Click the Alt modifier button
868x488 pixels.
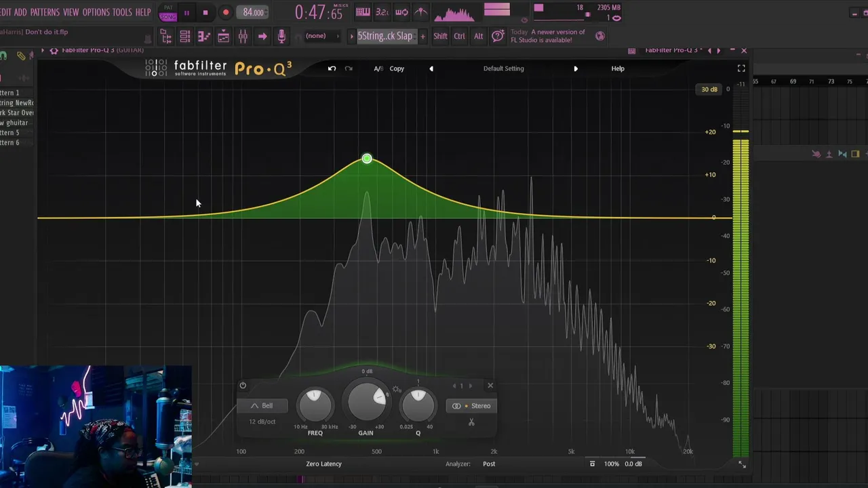click(478, 36)
